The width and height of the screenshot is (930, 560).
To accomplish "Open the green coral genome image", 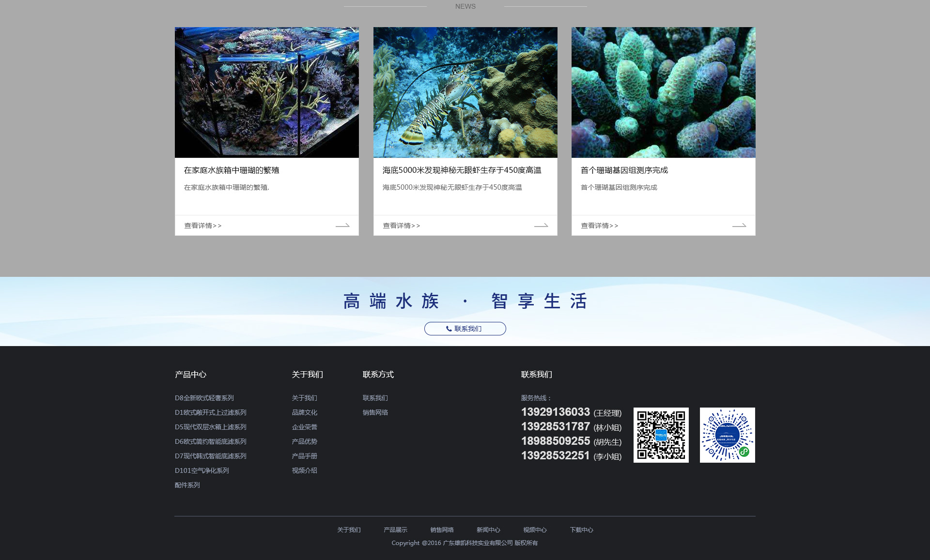I will (663, 92).
